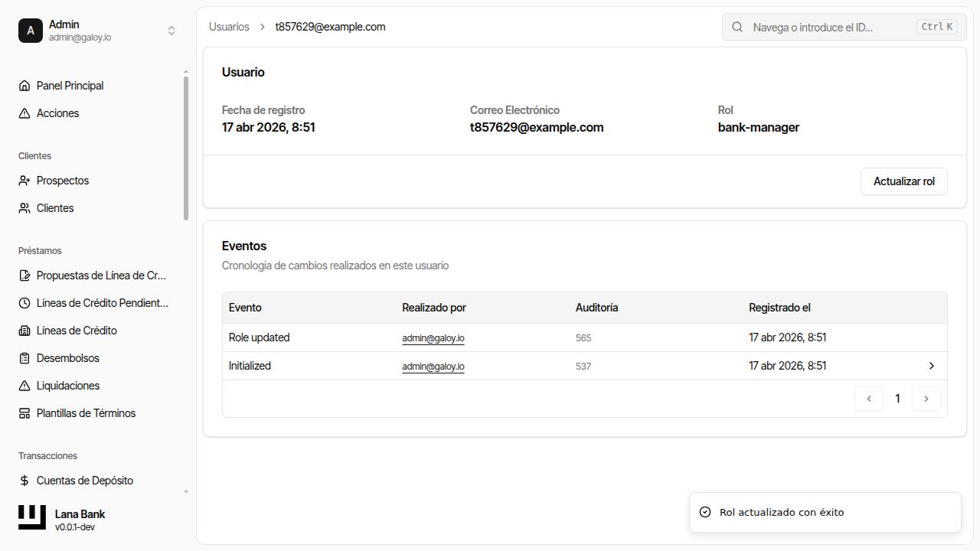Click the Prospectos add-person icon

[x=24, y=181]
